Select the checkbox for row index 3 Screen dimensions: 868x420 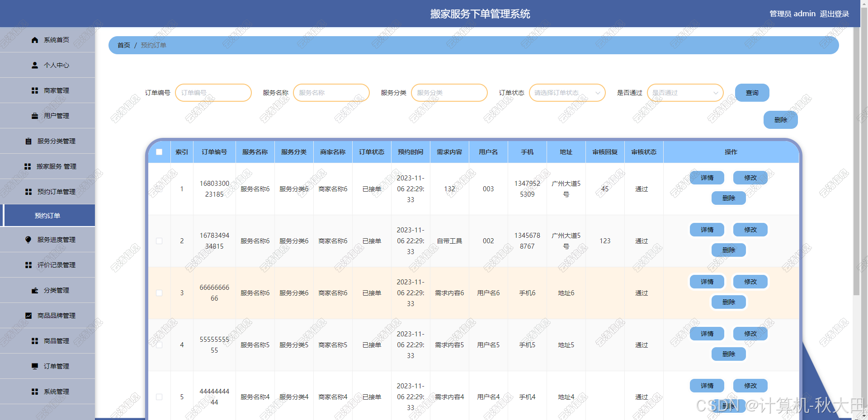point(159,293)
